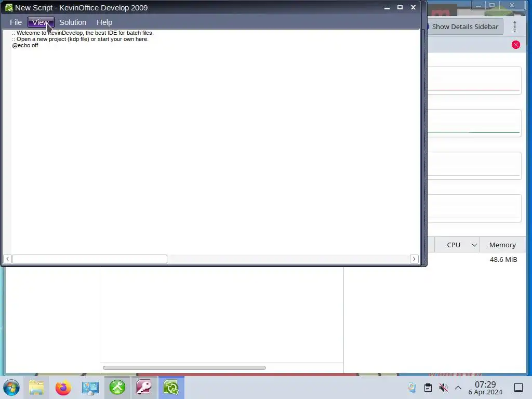Click the muted volume tray icon
The image size is (532, 399).
pos(443,388)
